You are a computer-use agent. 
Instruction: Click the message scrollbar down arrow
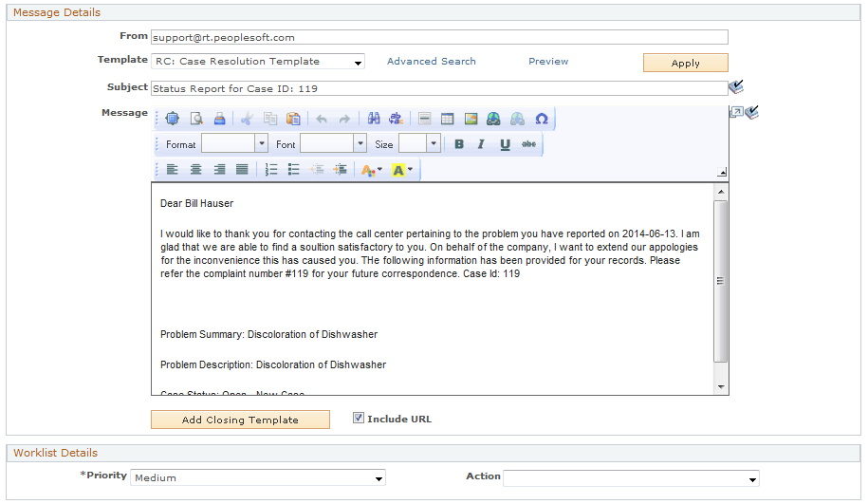(721, 386)
